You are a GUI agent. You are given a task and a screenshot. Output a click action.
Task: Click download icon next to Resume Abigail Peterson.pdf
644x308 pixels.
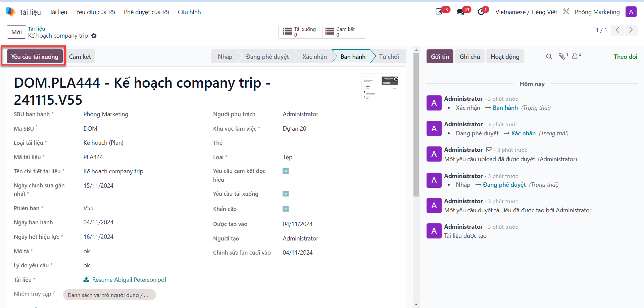tap(86, 279)
